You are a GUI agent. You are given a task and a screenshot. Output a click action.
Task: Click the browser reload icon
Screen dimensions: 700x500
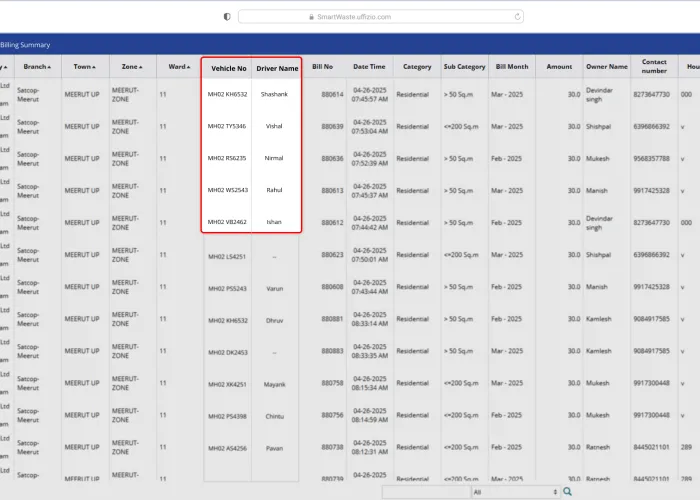pos(517,16)
